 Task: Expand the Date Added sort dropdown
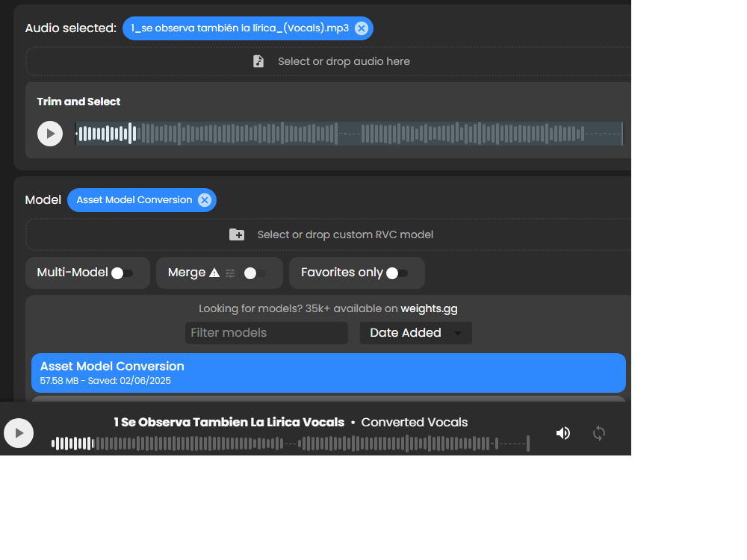tap(415, 333)
